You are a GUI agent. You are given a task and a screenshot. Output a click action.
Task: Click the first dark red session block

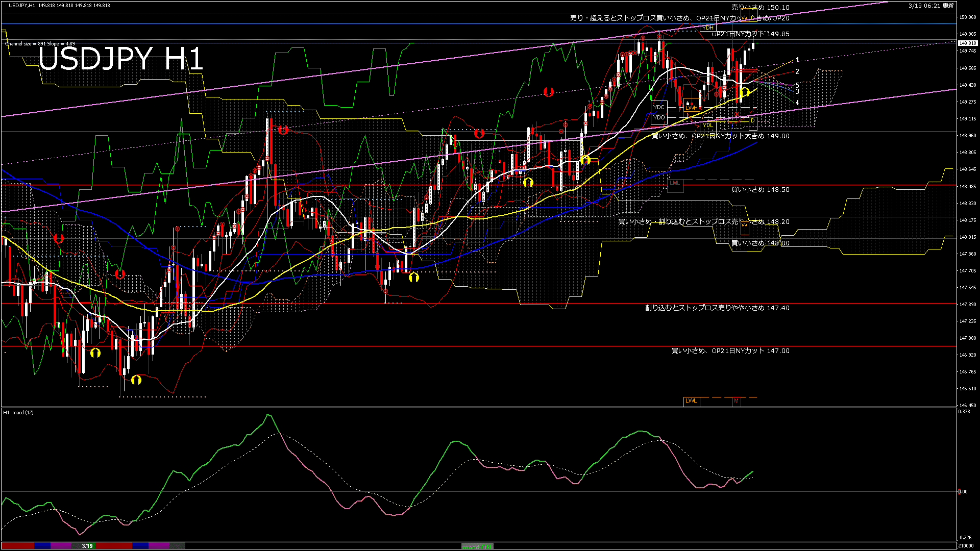coord(18,546)
